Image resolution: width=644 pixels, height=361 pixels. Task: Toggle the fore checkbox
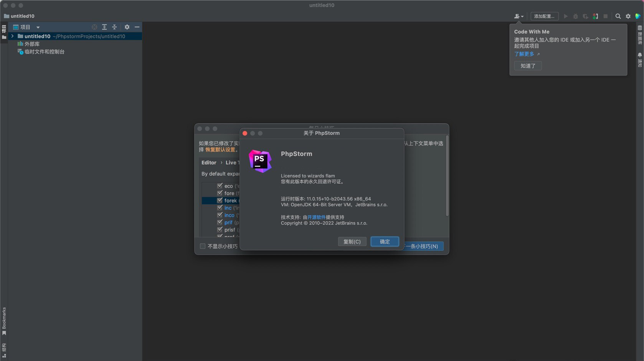tap(220, 193)
